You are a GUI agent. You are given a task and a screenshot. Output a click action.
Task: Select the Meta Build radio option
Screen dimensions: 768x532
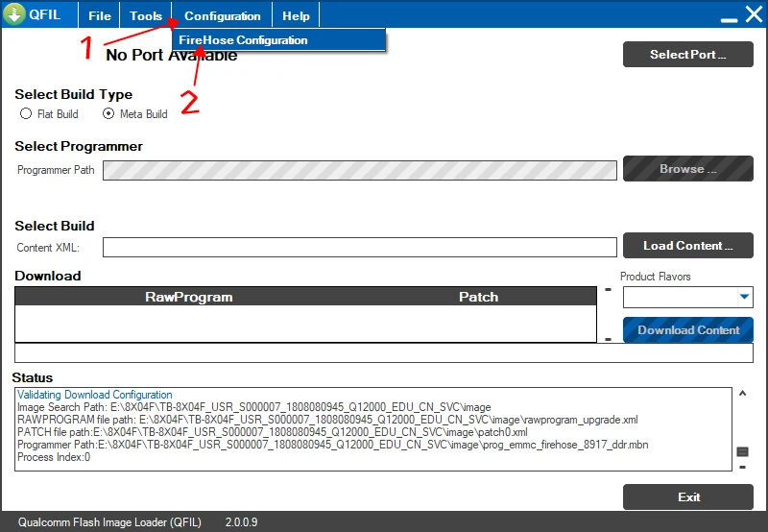point(108,114)
